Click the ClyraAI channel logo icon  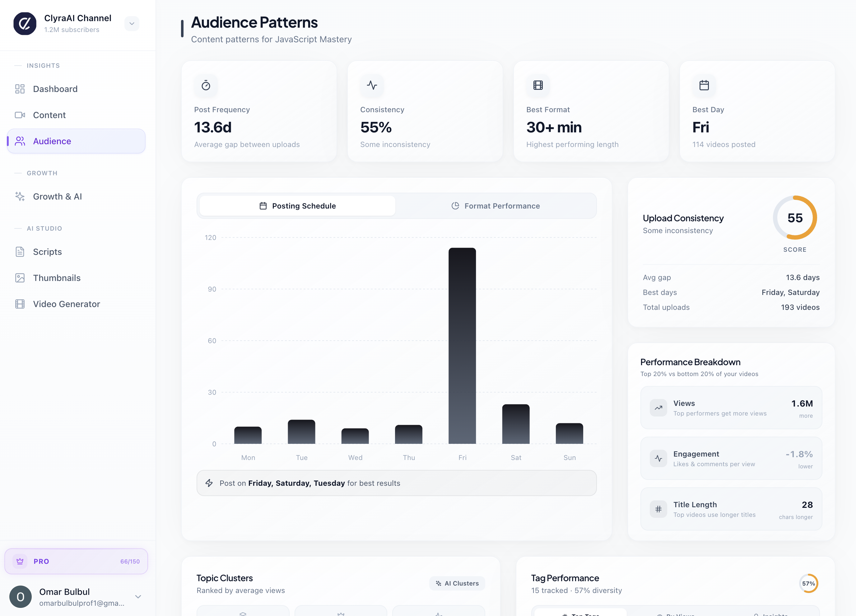25,23
